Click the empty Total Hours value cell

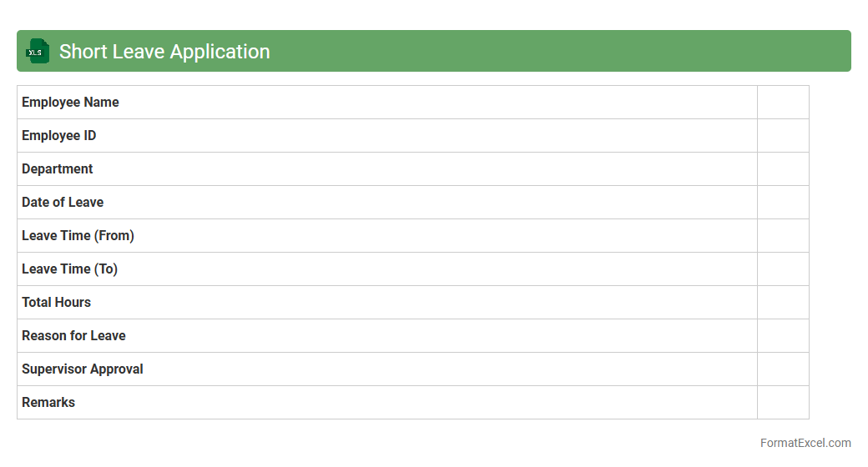point(783,303)
